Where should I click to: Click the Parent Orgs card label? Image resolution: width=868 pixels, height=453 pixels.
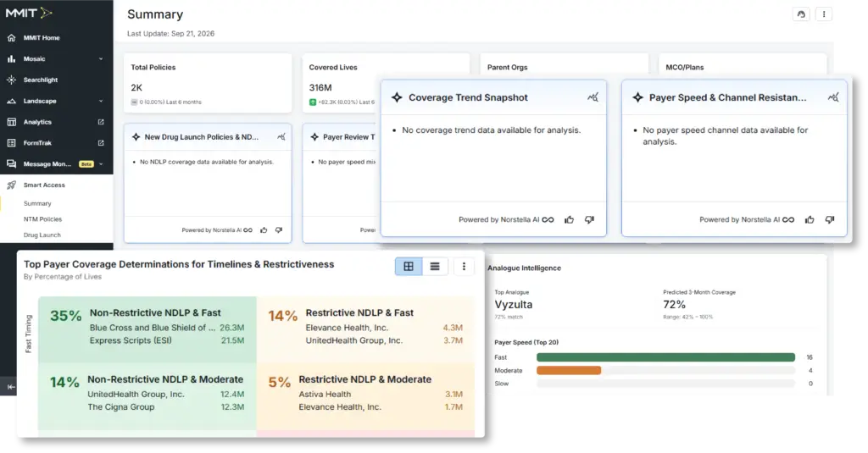pos(507,67)
